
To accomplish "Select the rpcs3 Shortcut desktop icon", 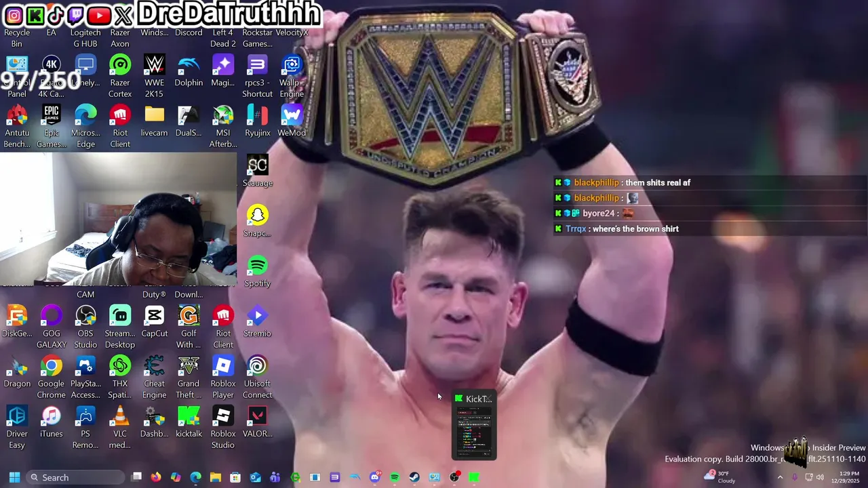I will (x=257, y=76).
